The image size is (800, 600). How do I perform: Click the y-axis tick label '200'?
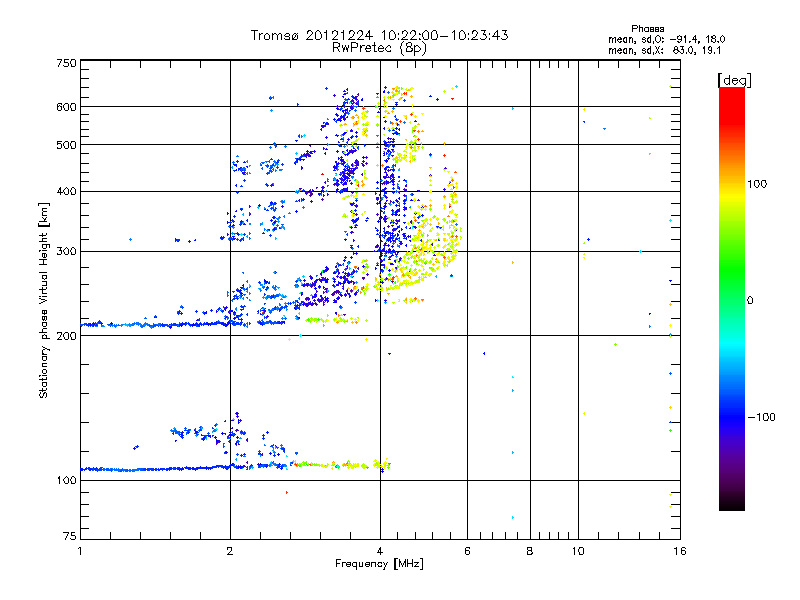[x=66, y=336]
